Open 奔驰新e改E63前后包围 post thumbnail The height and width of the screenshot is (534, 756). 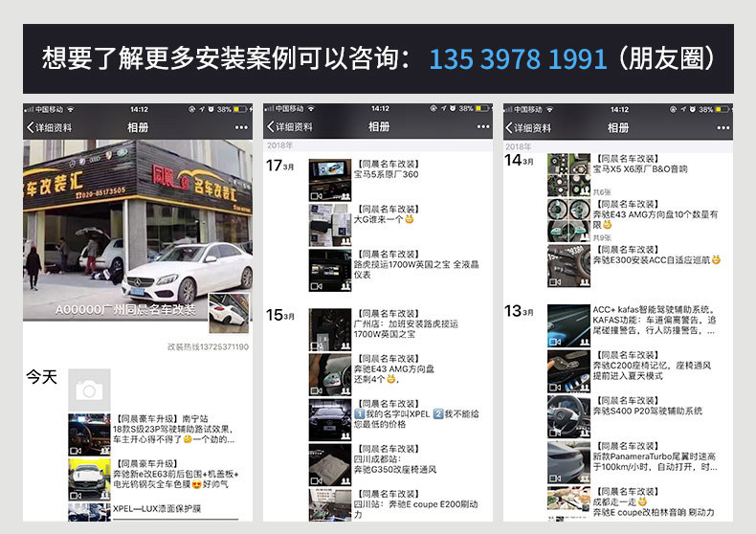point(89,480)
